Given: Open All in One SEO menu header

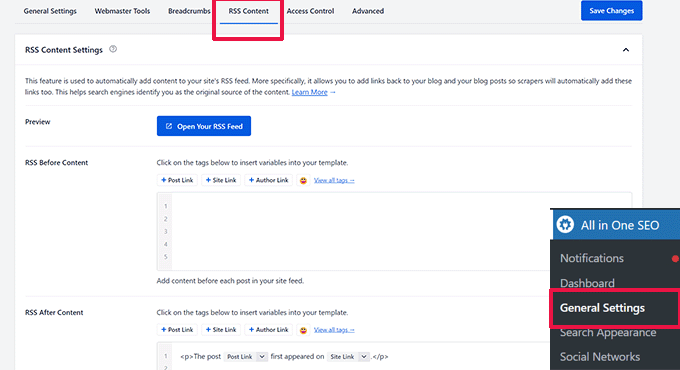Looking at the screenshot, I should 616,225.
